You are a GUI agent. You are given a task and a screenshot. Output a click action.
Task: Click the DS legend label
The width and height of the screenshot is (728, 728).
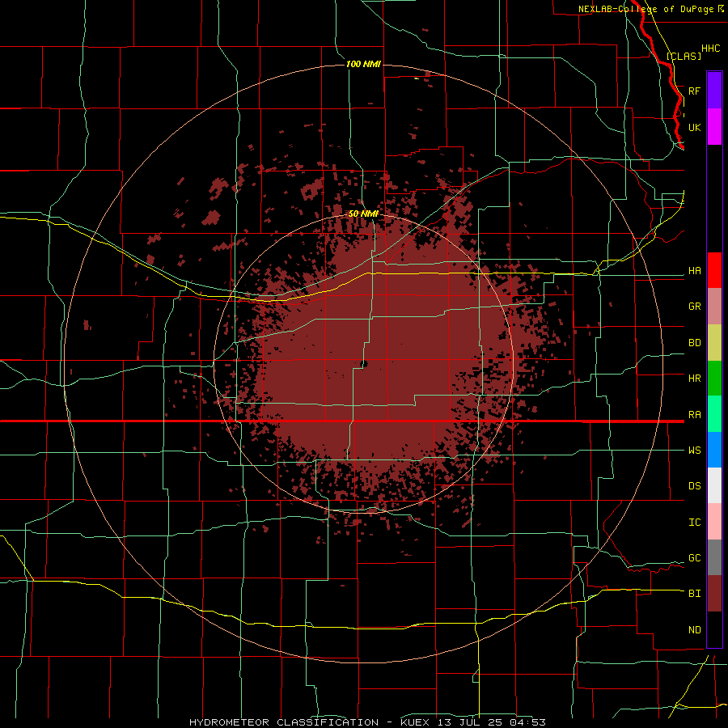694,485
